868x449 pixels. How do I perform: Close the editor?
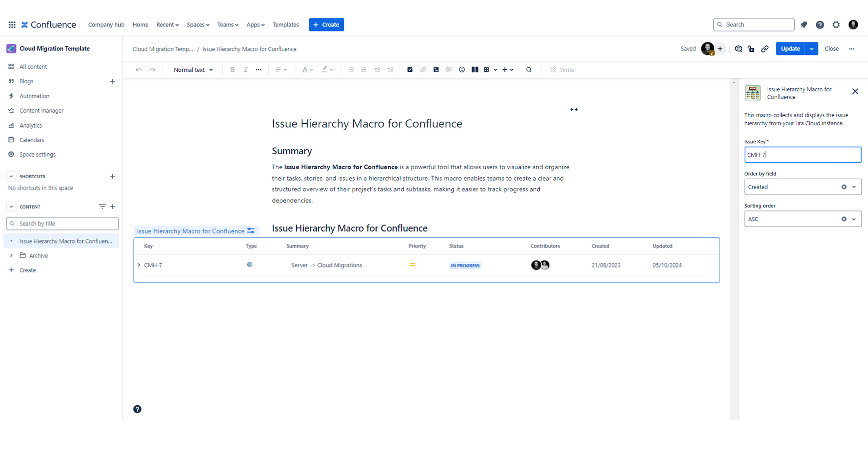tap(832, 49)
